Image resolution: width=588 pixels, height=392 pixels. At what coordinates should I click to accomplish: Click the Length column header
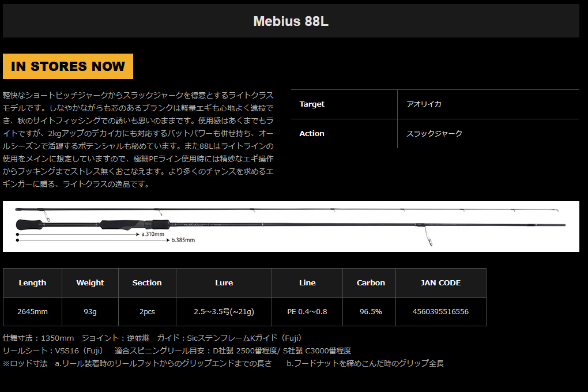[33, 283]
